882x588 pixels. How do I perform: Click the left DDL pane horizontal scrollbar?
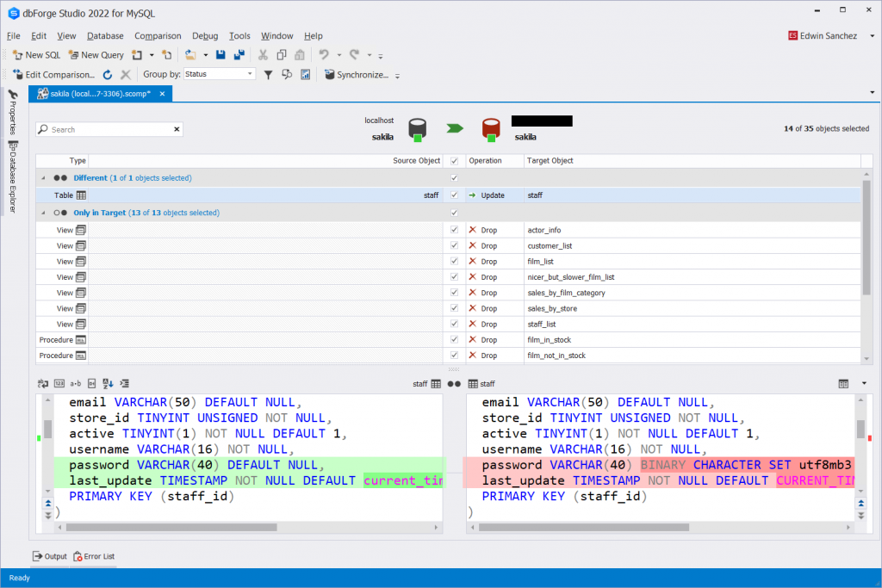[171, 528]
